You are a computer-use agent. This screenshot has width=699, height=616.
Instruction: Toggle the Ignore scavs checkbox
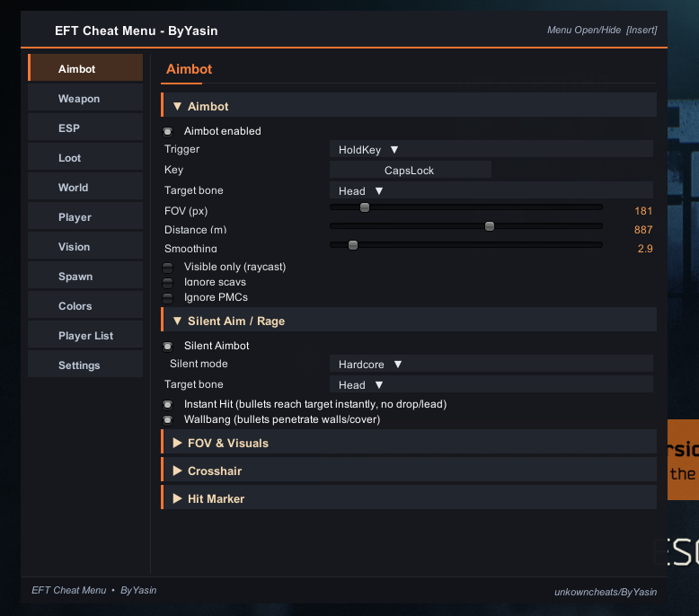(x=168, y=282)
